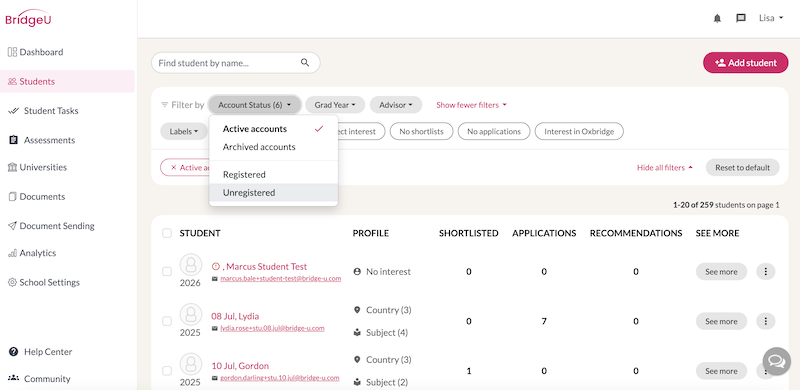The image size is (800, 390).
Task: Open the three-dot menu for Marcus Student Test
Action: (765, 272)
